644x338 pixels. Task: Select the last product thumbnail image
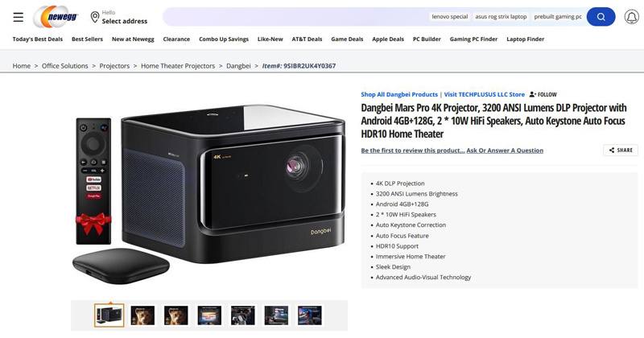[x=310, y=315]
